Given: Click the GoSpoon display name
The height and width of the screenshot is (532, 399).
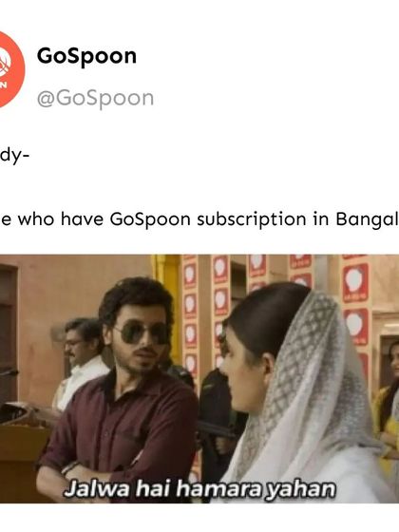Looking at the screenshot, I should (x=86, y=56).
